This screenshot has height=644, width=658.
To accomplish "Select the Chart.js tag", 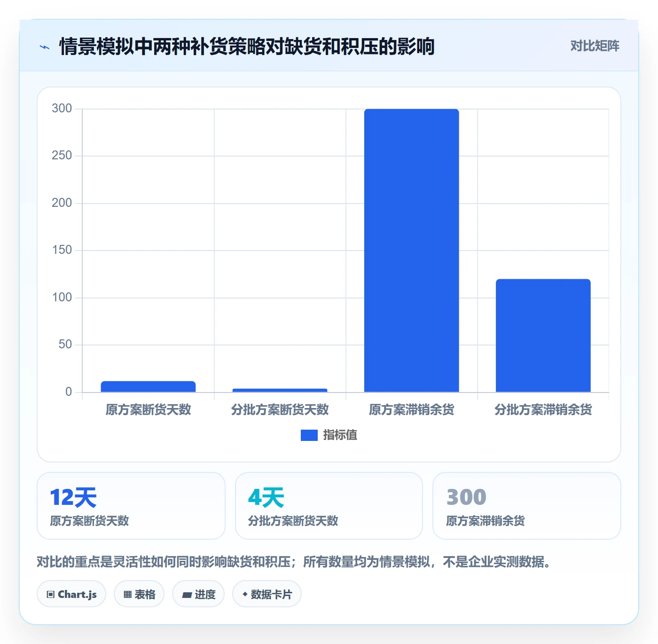I will (x=71, y=594).
